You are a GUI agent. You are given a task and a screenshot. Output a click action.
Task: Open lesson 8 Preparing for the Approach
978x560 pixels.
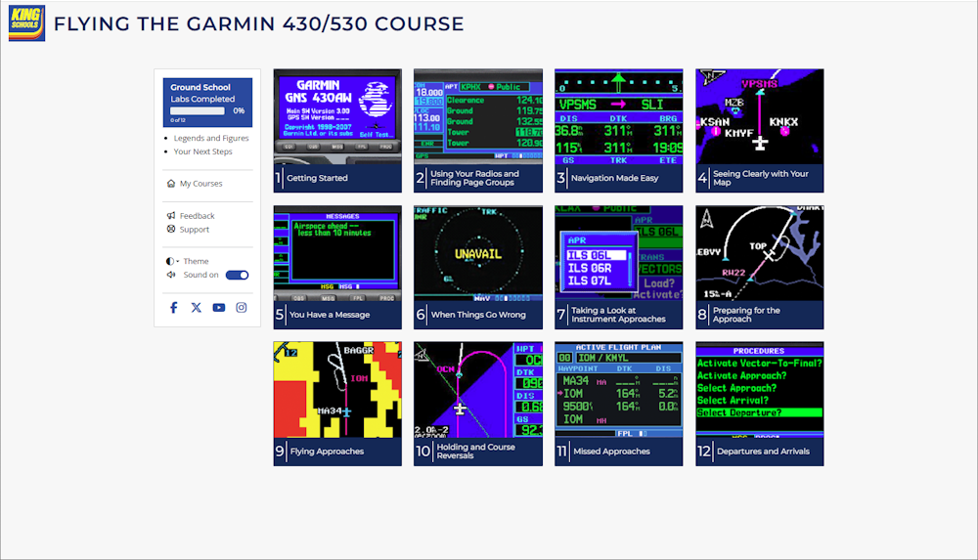[x=760, y=267]
